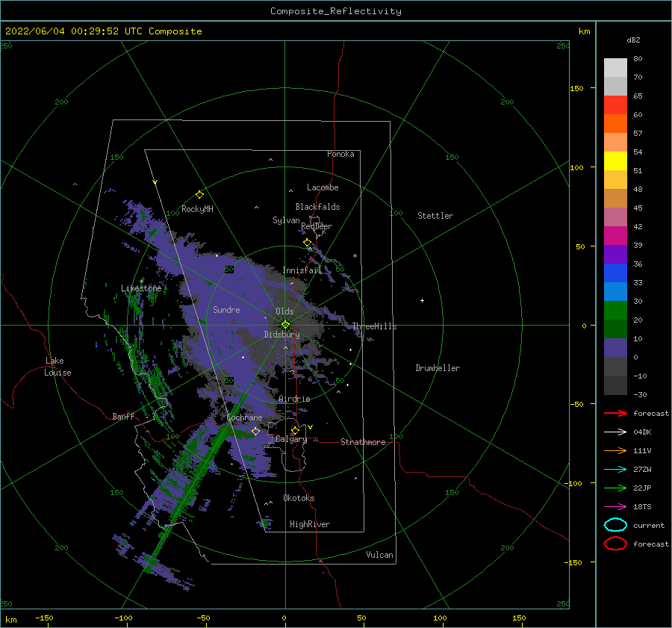This screenshot has height=628, width=672.
Task: Click the Calgary city label
Action: click(291, 439)
